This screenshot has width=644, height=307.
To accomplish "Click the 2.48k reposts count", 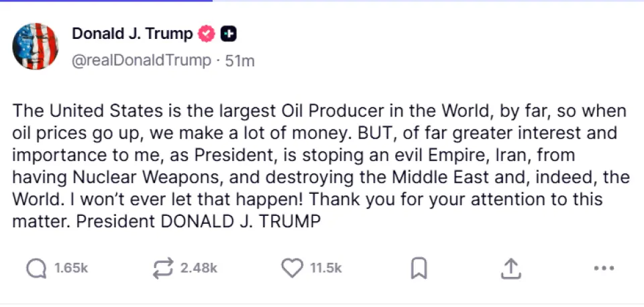I will (199, 268).
